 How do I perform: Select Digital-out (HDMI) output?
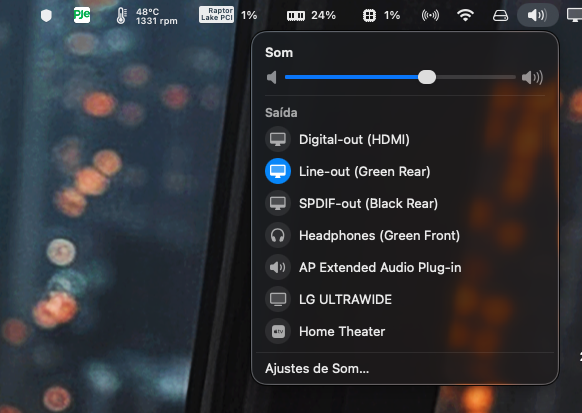405,140
